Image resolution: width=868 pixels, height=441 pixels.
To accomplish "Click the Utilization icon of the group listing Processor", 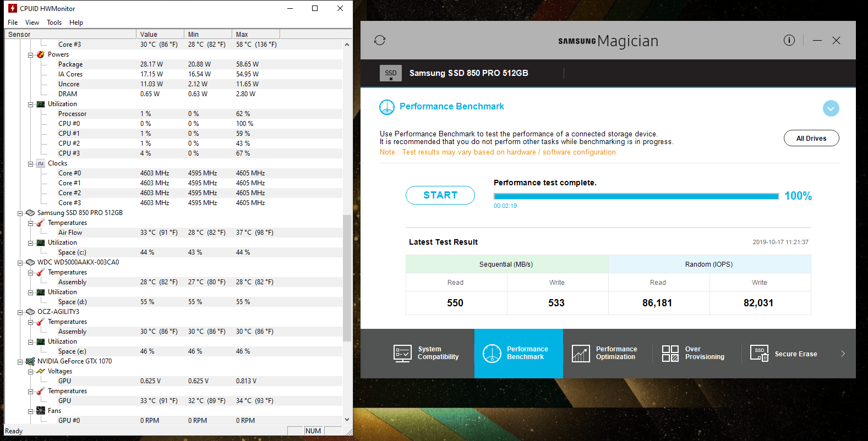I will click(41, 104).
